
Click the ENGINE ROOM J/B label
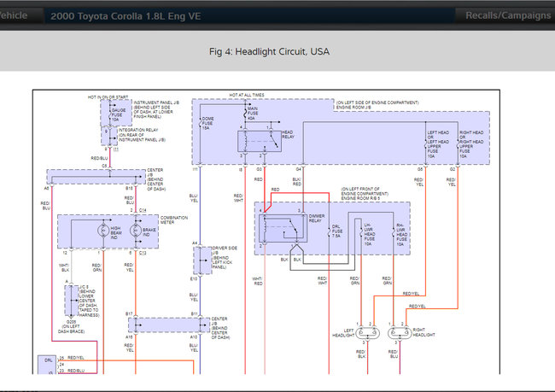click(x=353, y=108)
